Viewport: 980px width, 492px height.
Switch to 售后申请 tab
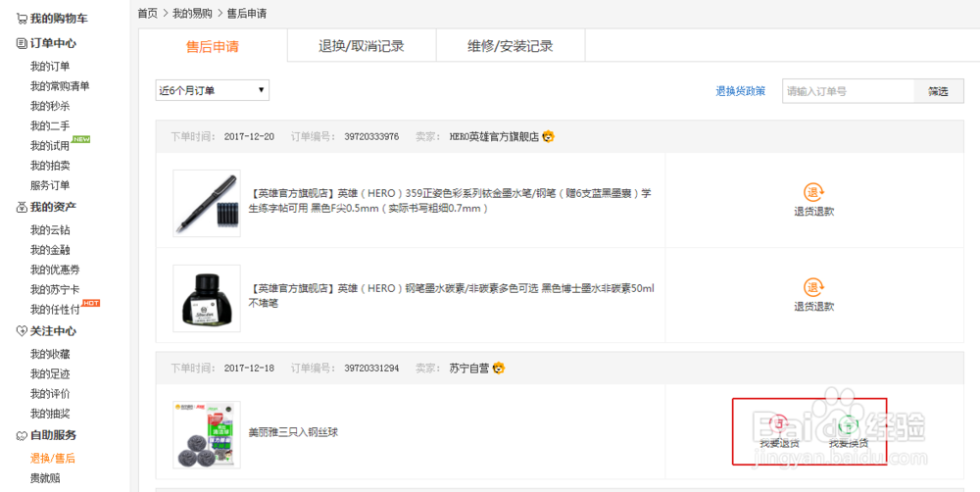(213, 46)
